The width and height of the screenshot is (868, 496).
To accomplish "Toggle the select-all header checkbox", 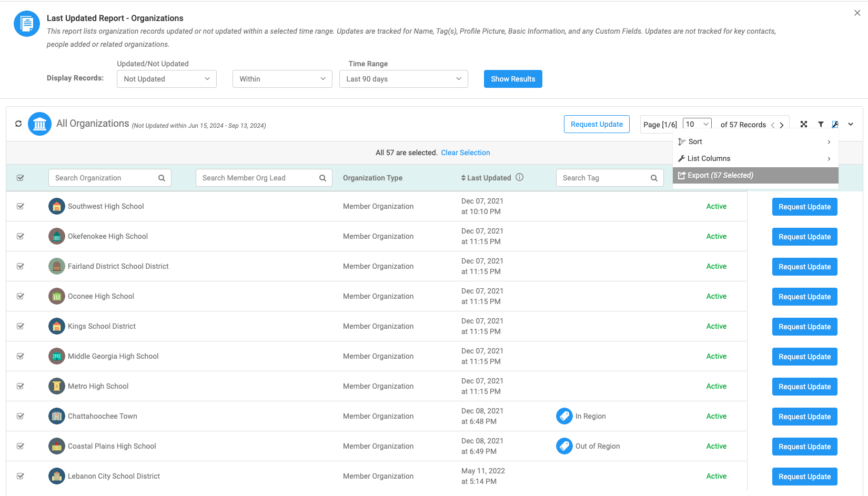I will [21, 178].
